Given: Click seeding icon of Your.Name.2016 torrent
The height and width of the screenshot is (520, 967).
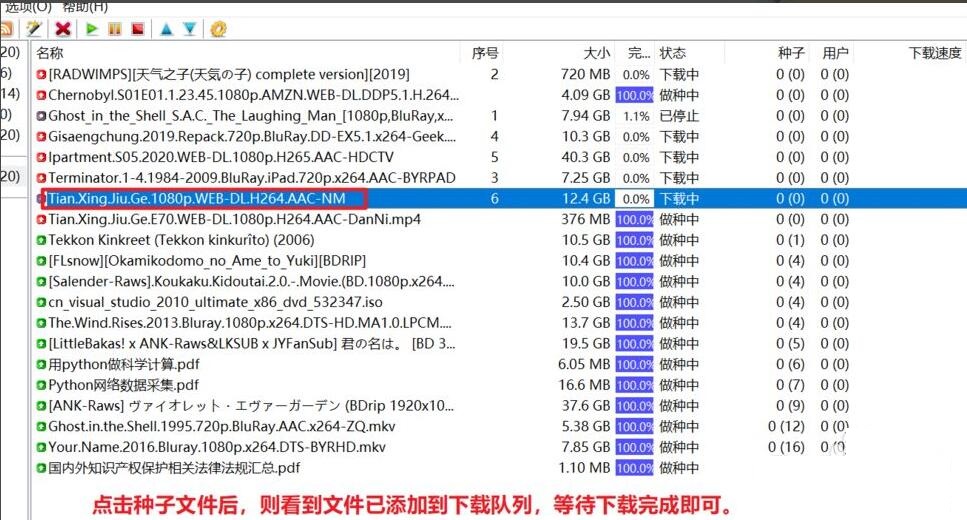Looking at the screenshot, I should click(x=41, y=447).
